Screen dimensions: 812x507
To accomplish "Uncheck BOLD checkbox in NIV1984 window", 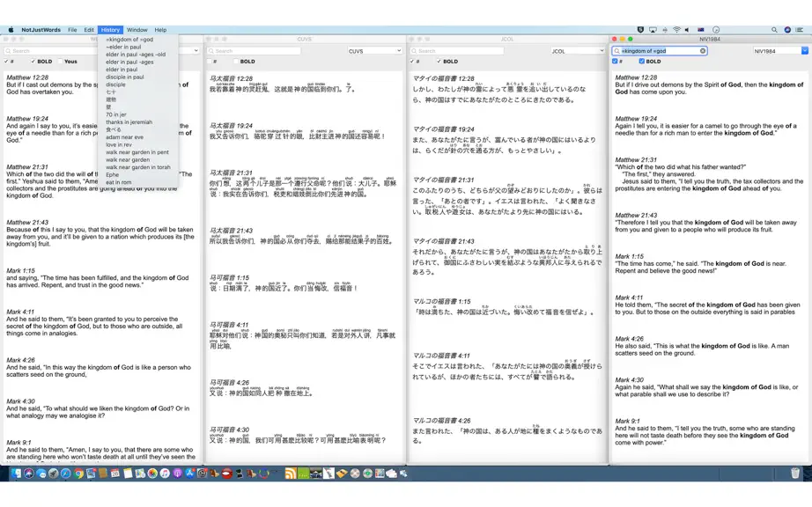I will [x=642, y=61].
